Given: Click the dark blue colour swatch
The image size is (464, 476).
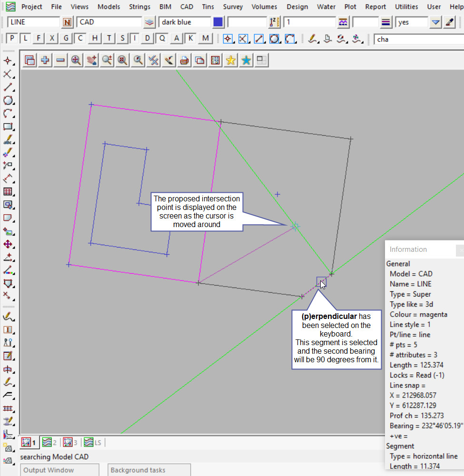Looking at the screenshot, I should tap(218, 22).
